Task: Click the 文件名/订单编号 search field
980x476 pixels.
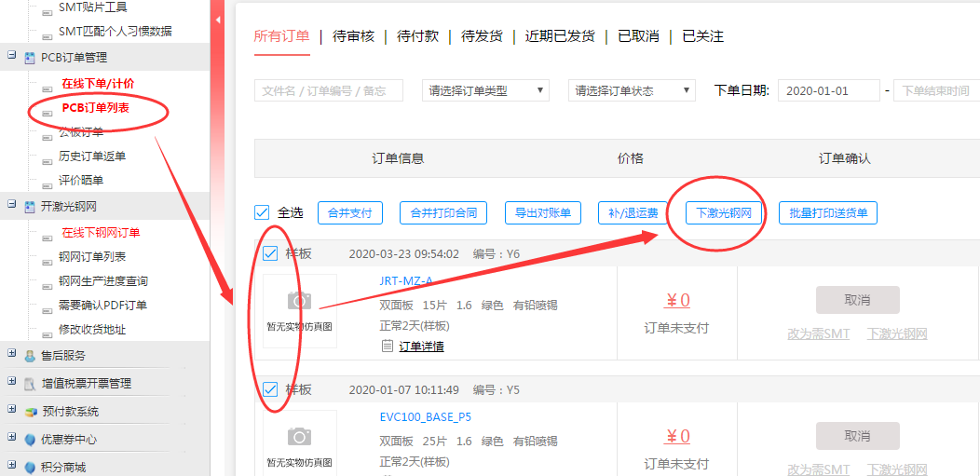Action: 328,90
